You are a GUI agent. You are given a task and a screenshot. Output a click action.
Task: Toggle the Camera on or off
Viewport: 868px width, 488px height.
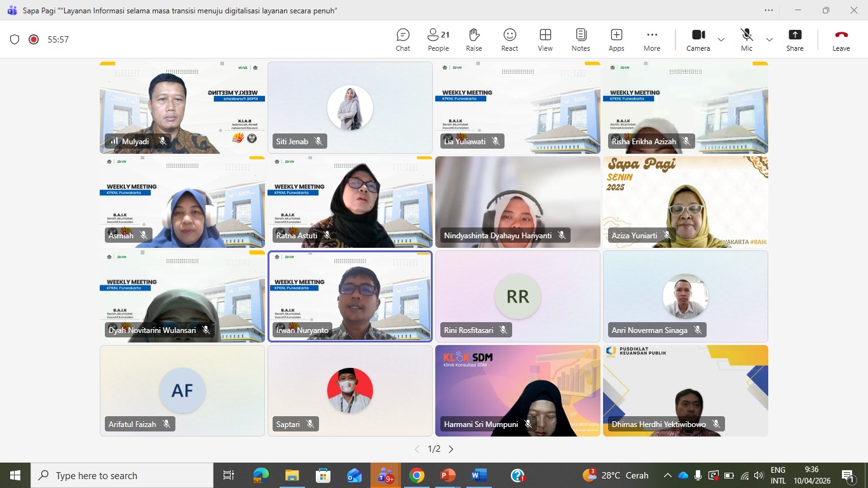(698, 39)
